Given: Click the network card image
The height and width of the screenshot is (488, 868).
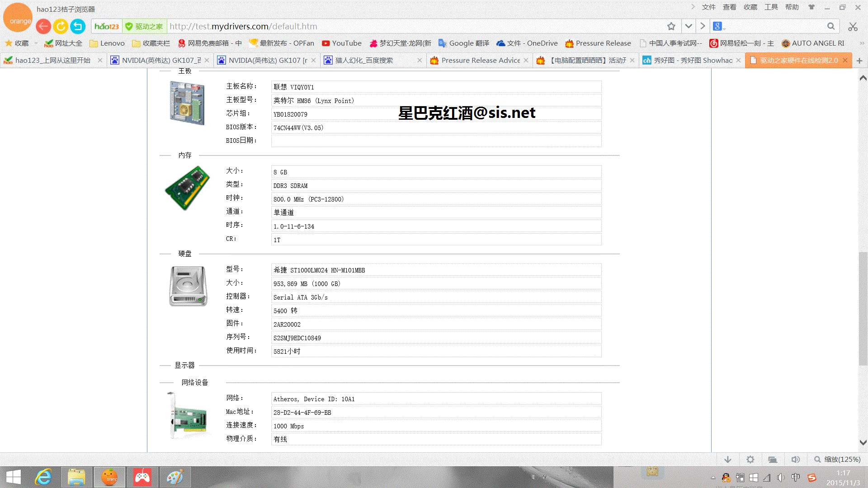Looking at the screenshot, I should (187, 415).
